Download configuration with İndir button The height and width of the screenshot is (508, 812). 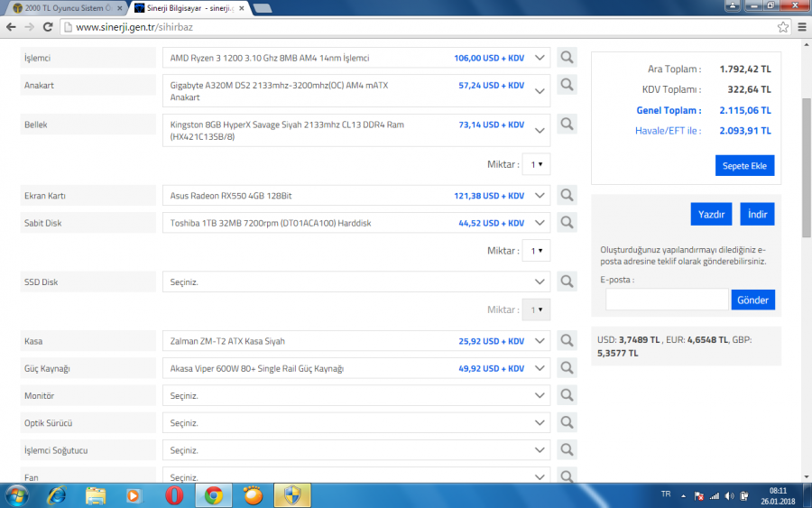point(757,215)
